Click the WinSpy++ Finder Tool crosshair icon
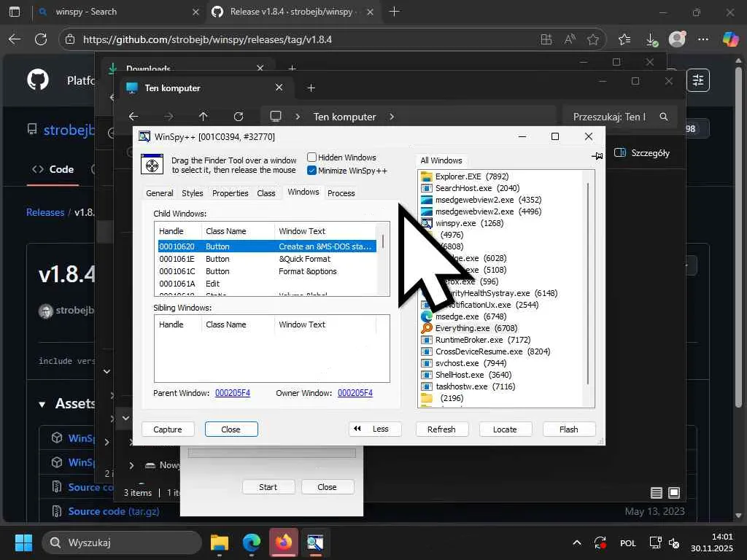This screenshot has height=560, width=747. [x=152, y=165]
